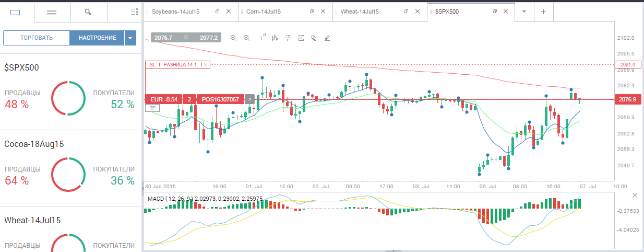Select the 2091.0 stop loss price tag

[x=627, y=64]
